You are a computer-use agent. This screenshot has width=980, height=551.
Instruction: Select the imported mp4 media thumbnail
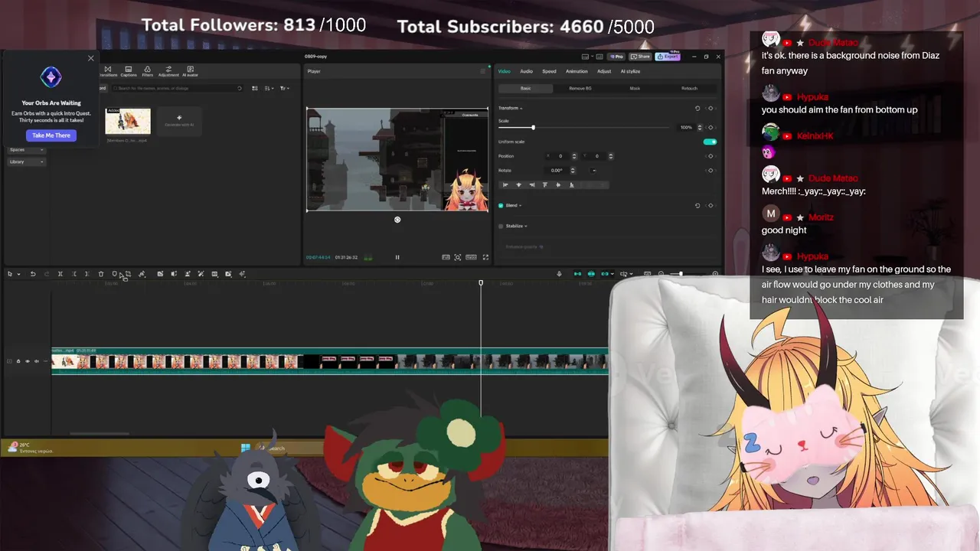click(x=128, y=121)
